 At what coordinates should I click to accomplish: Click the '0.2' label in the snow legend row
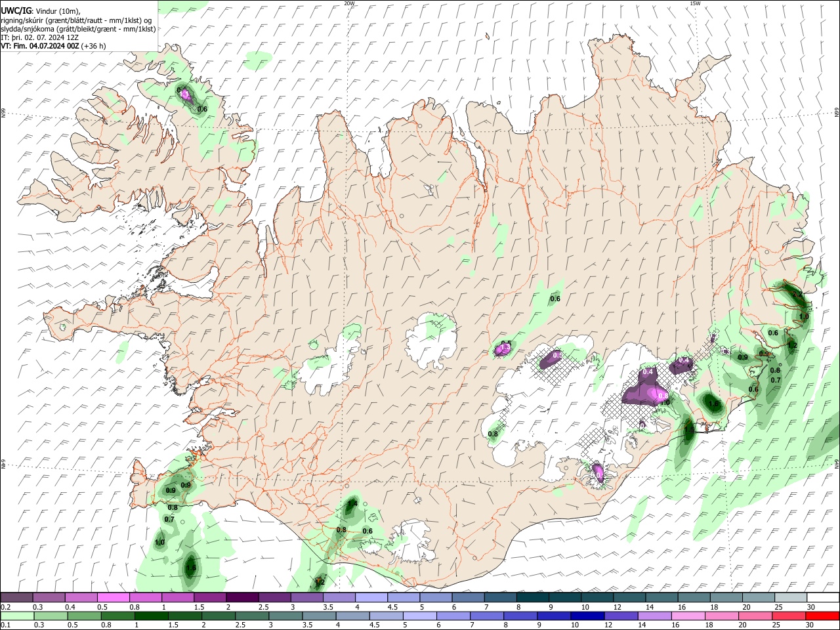tap(5, 607)
